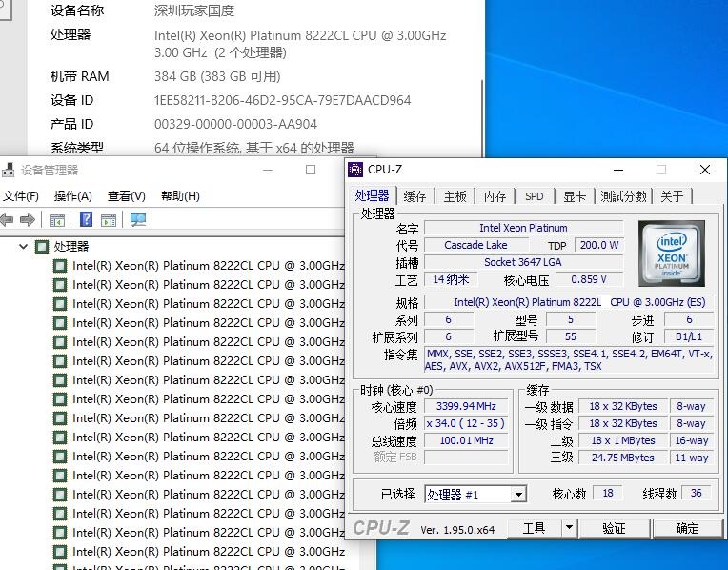Switch to the 主板 tab in CPU-Z

click(455, 196)
